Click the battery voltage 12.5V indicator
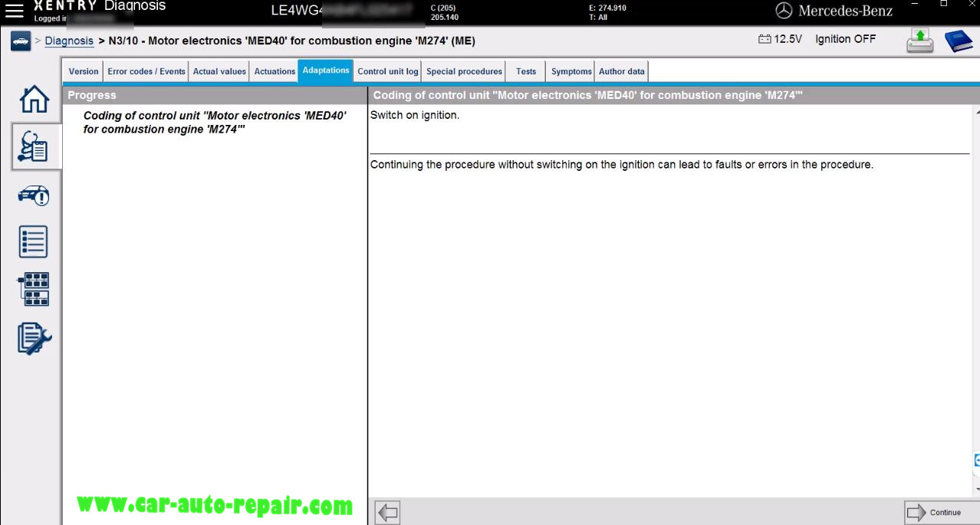The width and height of the screenshot is (980, 525). tap(780, 39)
